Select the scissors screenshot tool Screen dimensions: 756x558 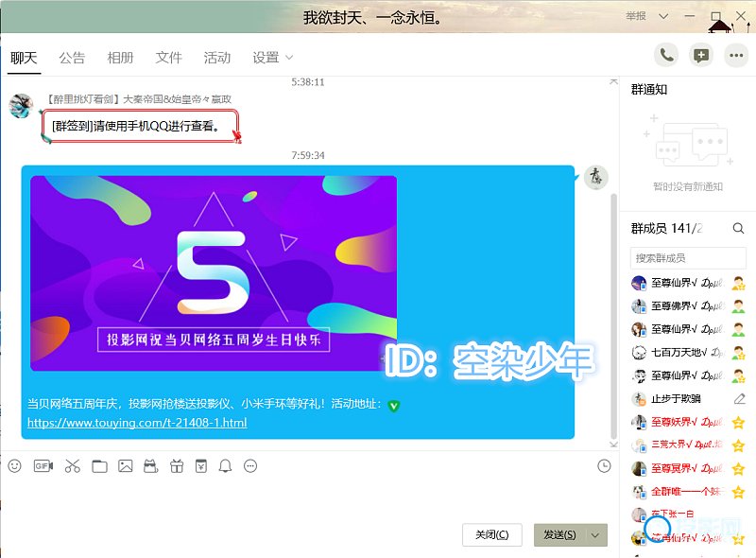click(73, 466)
